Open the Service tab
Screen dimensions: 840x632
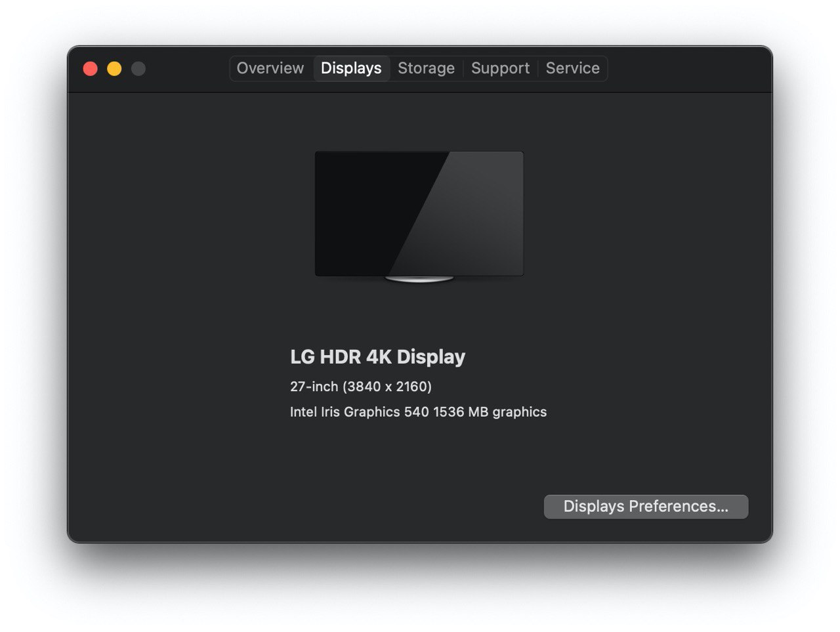(x=572, y=68)
